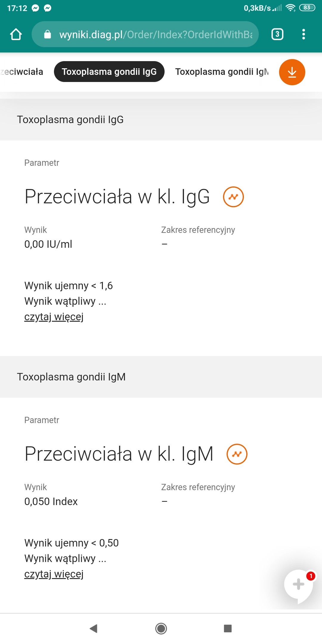Tap the orange download results button

tap(292, 72)
